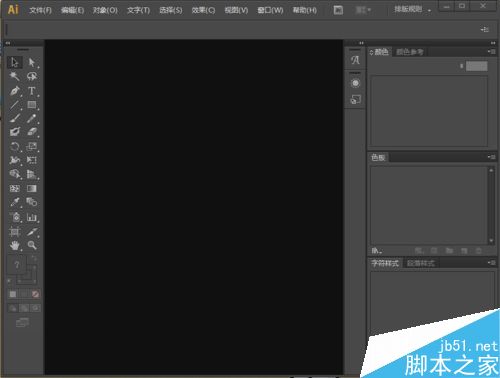Open the 文字(T) menu
Image resolution: width=500 pixels, height=378 pixels.
(x=138, y=10)
